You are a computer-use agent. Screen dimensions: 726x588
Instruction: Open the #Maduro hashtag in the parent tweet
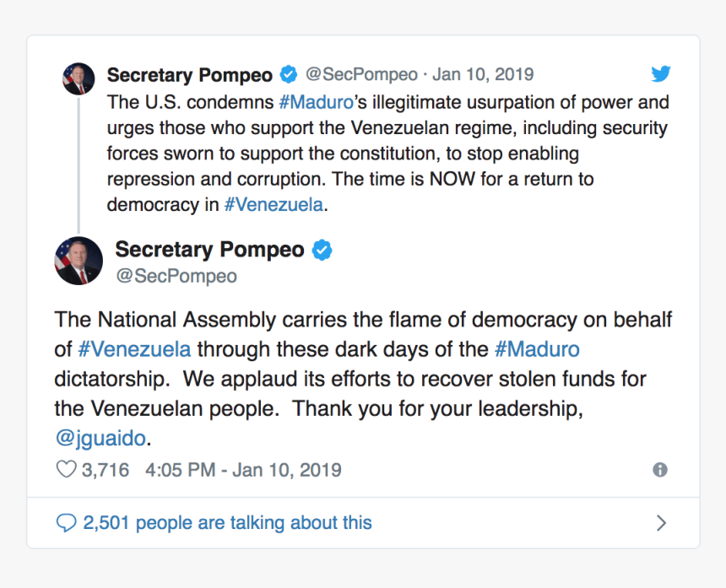tap(317, 102)
